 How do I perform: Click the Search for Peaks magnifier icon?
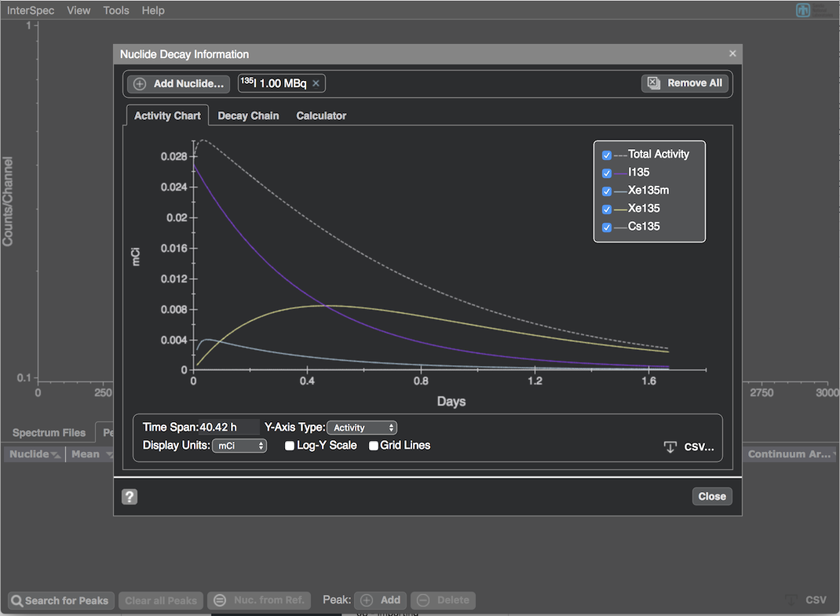(x=16, y=600)
